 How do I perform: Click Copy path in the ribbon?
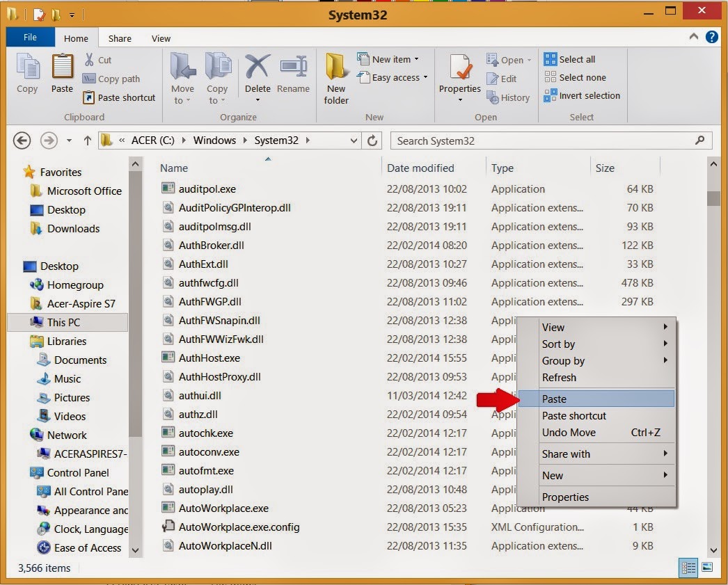[111, 79]
